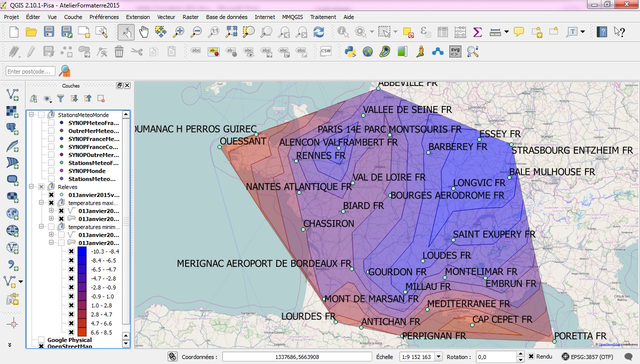Collapse the temperatures maxi group
Image resolution: width=640 pixels, height=364 pixels.
pyautogui.click(x=42, y=203)
